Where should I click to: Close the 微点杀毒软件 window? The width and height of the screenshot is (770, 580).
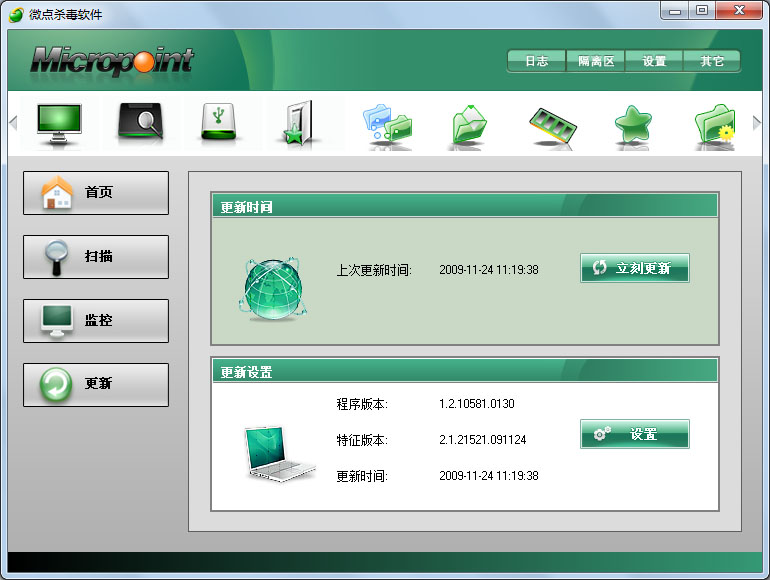[739, 11]
